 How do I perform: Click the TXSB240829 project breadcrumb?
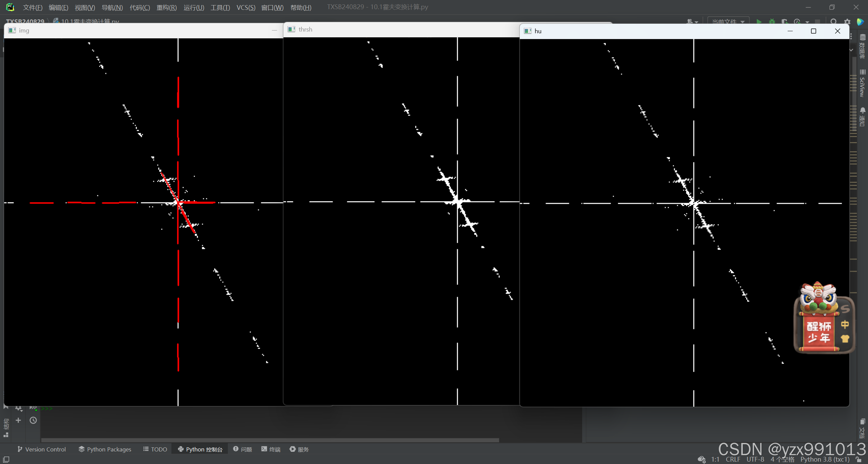25,21
